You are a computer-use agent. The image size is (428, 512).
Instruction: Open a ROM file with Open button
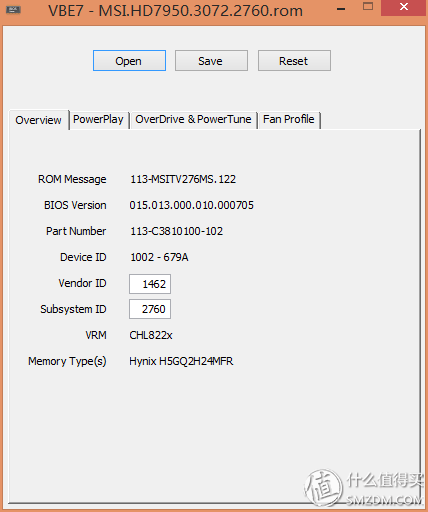pyautogui.click(x=129, y=61)
